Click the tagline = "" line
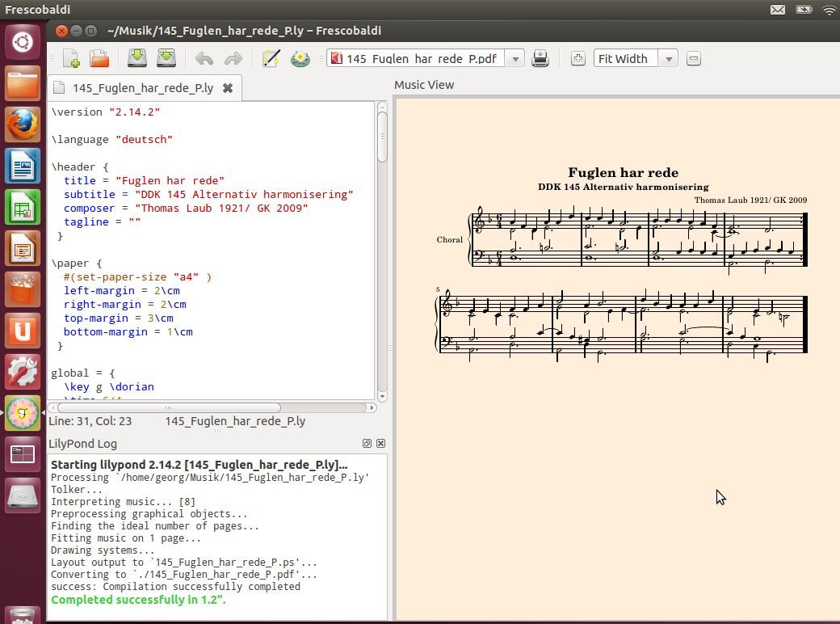Screen dimensions: 840x624 coord(103,222)
